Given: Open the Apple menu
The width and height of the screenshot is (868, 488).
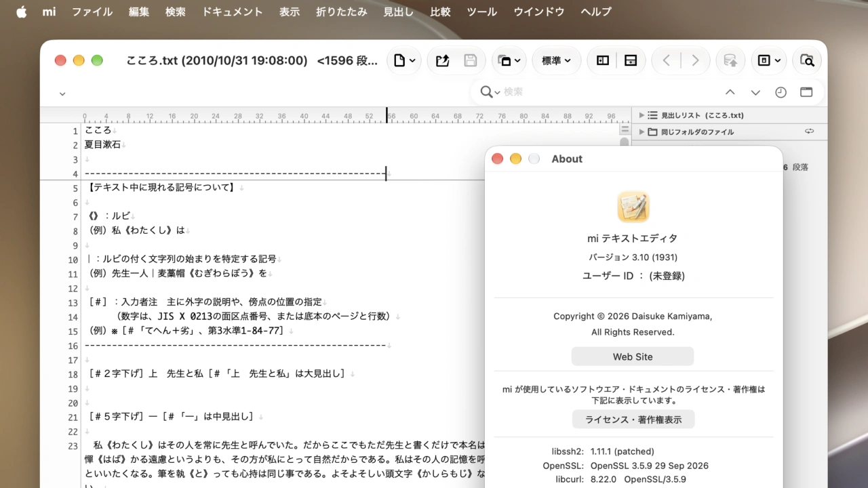Looking at the screenshot, I should pyautogui.click(x=21, y=12).
